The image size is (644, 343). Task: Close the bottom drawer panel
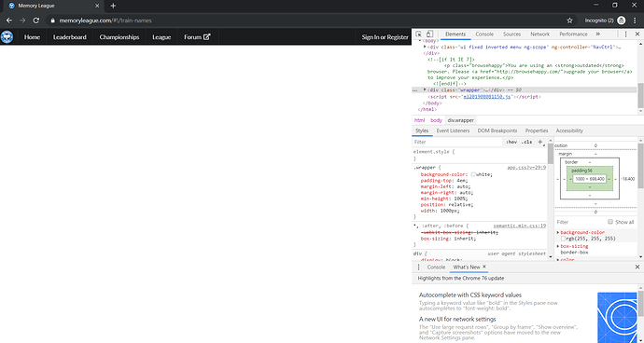click(x=637, y=268)
